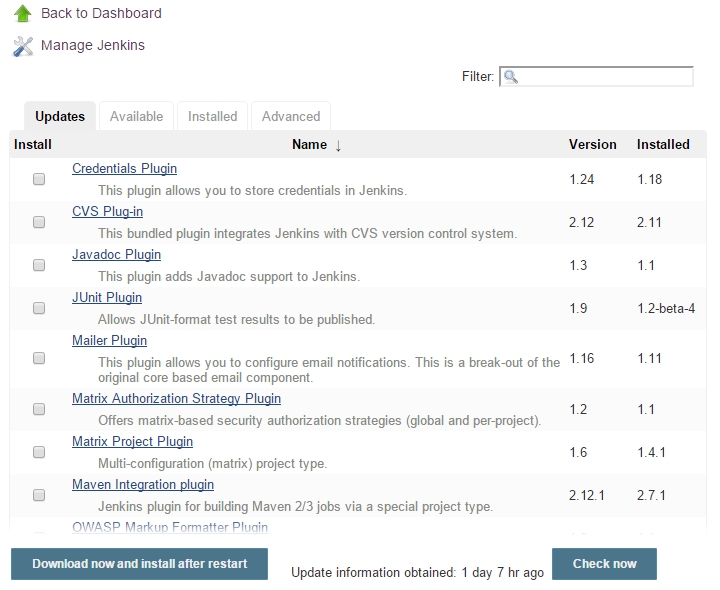The width and height of the screenshot is (720, 590).
Task: Go to the Advanced tab
Action: pos(291,117)
